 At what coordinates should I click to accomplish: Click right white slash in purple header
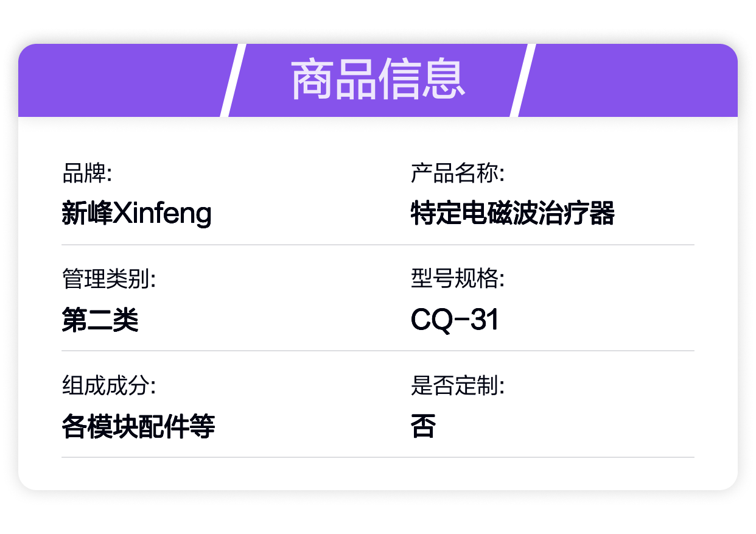[523, 80]
